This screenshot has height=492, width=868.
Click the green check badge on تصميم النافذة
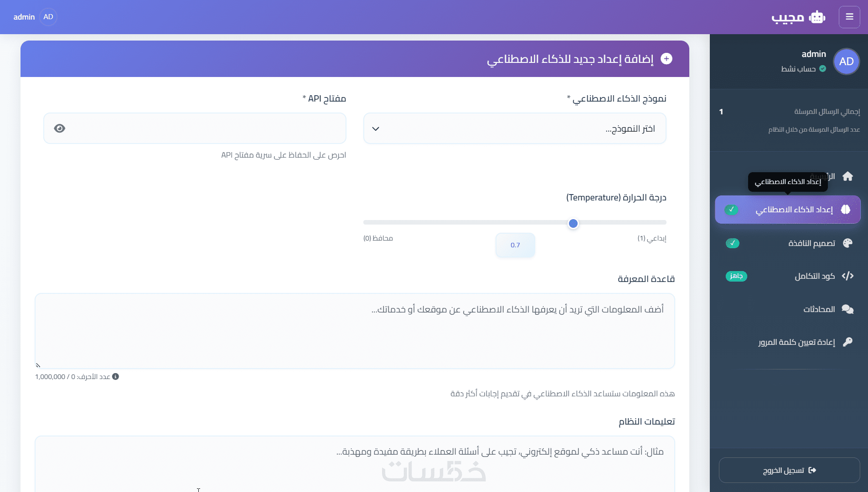point(733,243)
